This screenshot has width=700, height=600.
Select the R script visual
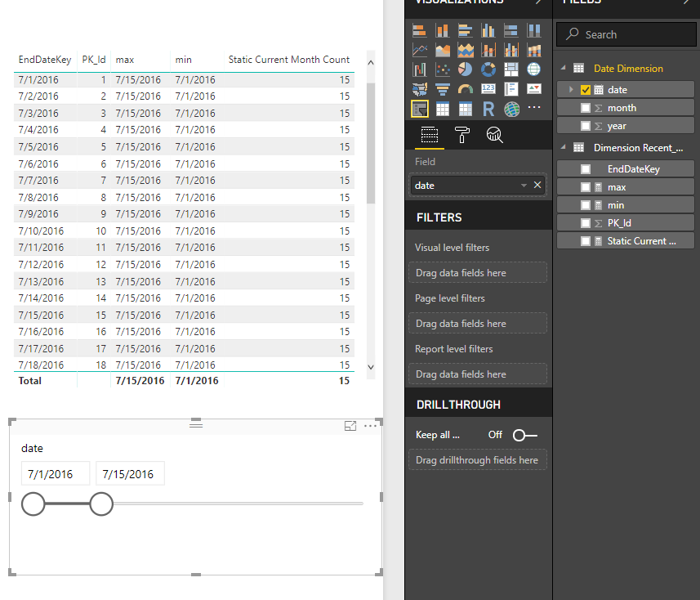tap(488, 109)
